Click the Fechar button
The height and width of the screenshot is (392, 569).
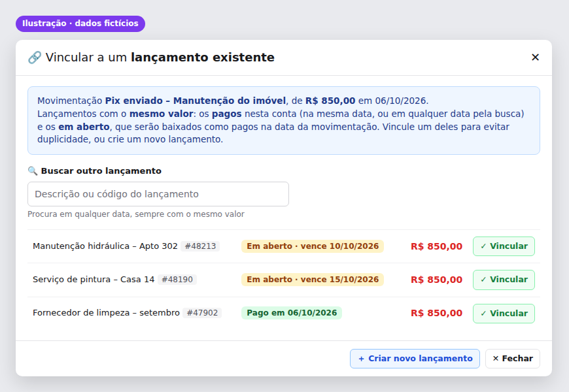click(x=512, y=359)
